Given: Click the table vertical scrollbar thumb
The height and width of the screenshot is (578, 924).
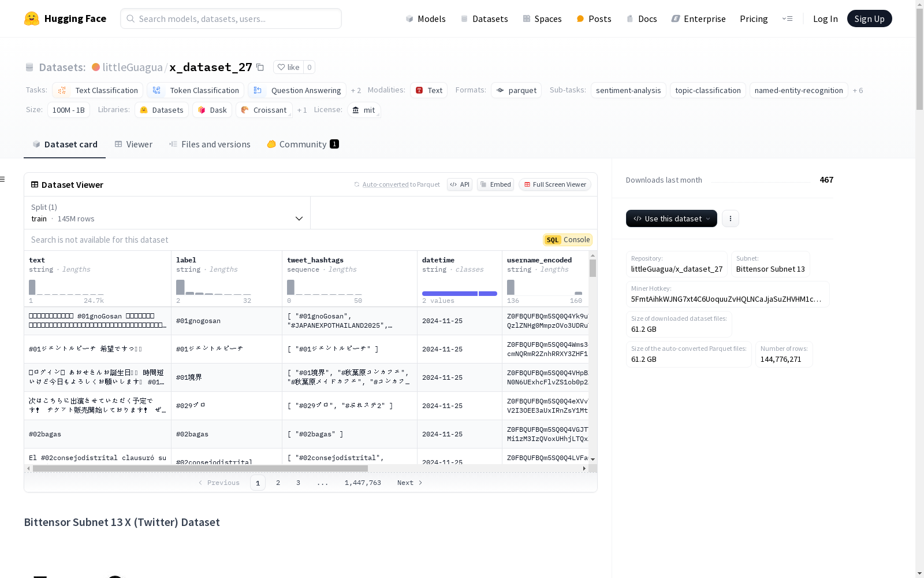Looking at the screenshot, I should click(x=593, y=268).
